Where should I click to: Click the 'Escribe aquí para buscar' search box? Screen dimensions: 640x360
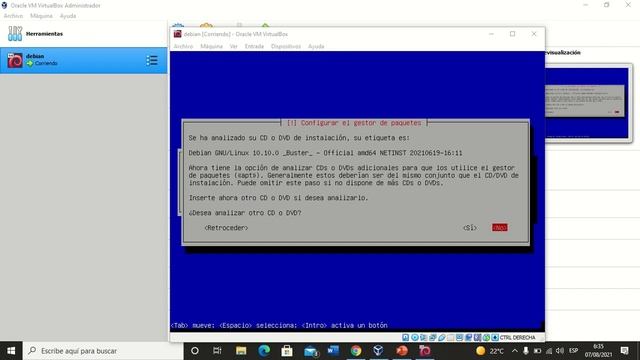(x=103, y=351)
